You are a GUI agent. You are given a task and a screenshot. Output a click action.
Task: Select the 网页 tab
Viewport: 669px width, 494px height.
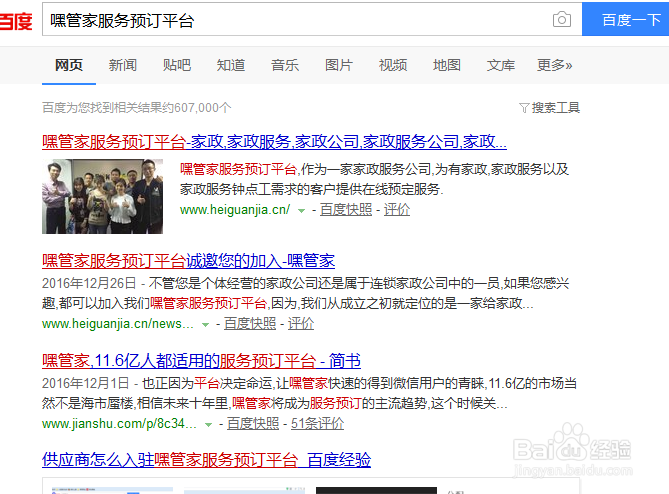(x=69, y=65)
